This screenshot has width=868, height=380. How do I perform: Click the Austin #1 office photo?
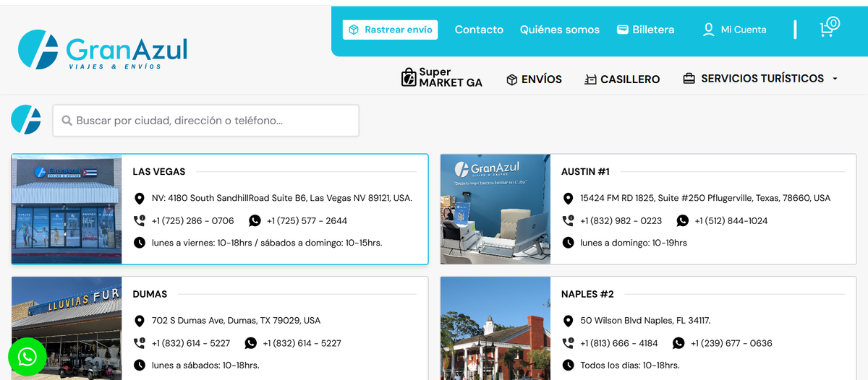(495, 209)
